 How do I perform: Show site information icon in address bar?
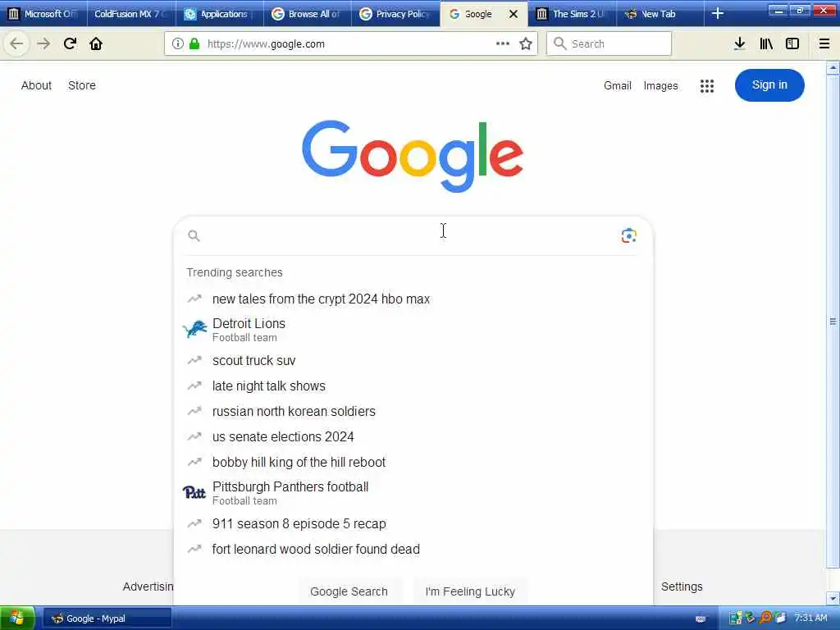178,44
